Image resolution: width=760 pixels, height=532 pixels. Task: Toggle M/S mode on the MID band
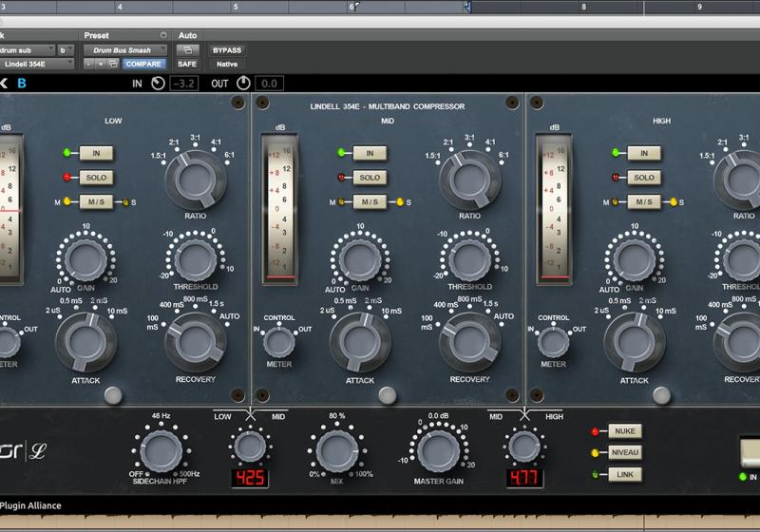point(370,201)
